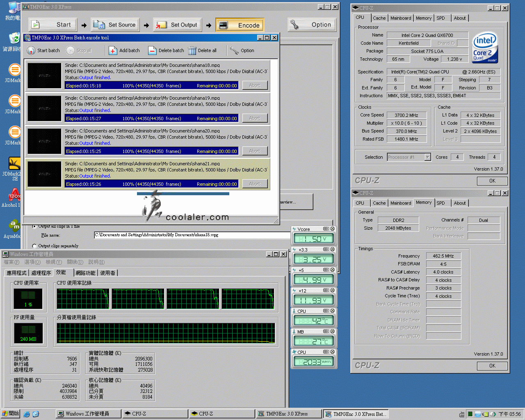Select 'Output clips separately' option

click(34, 246)
